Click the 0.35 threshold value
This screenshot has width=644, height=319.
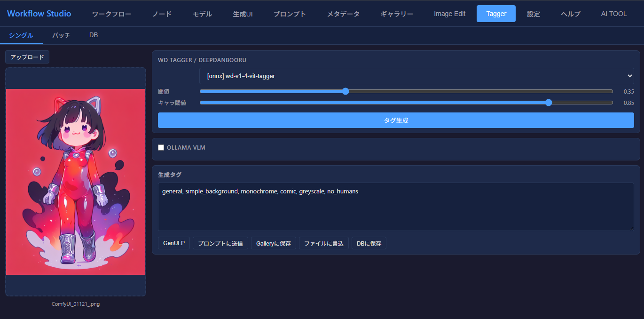pos(628,92)
